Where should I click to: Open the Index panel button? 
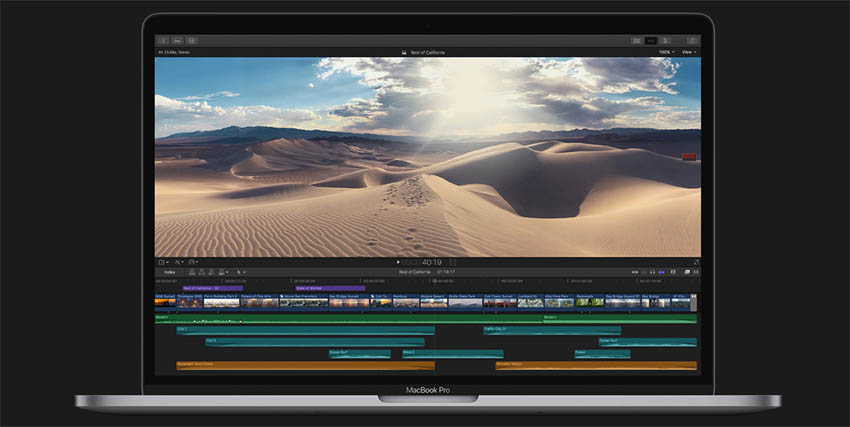coord(170,271)
